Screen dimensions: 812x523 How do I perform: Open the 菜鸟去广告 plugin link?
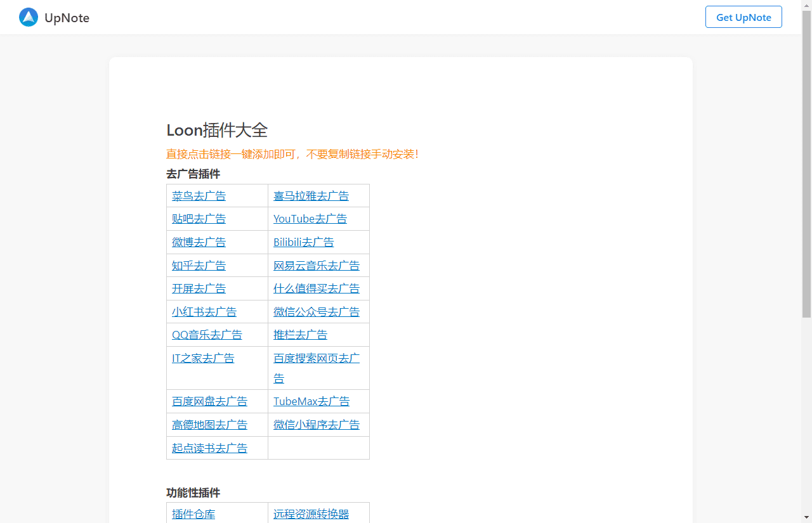(x=199, y=195)
